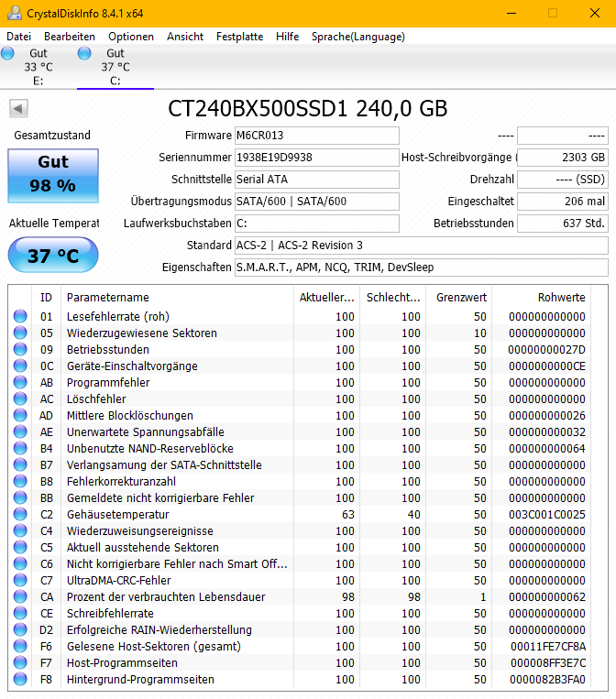Click the Eigenschaften field with S.M.A.R.T.
The width and height of the screenshot is (616, 699).
pyautogui.click(x=422, y=268)
